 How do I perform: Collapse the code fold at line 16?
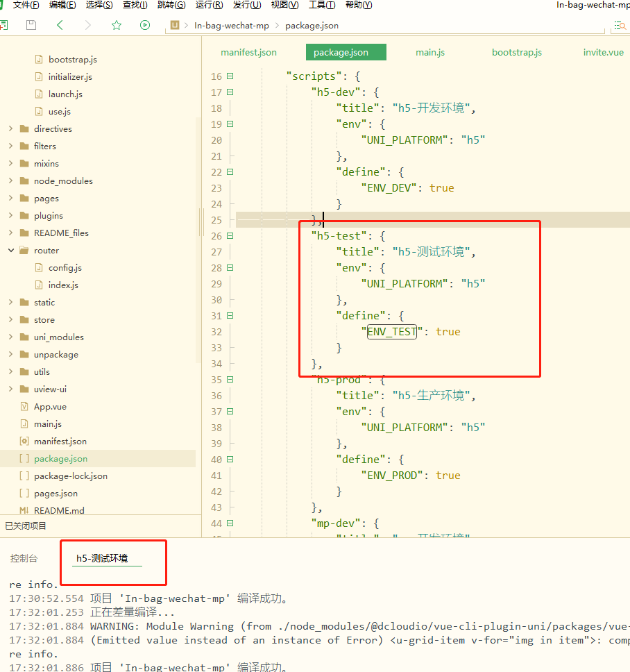230,76
